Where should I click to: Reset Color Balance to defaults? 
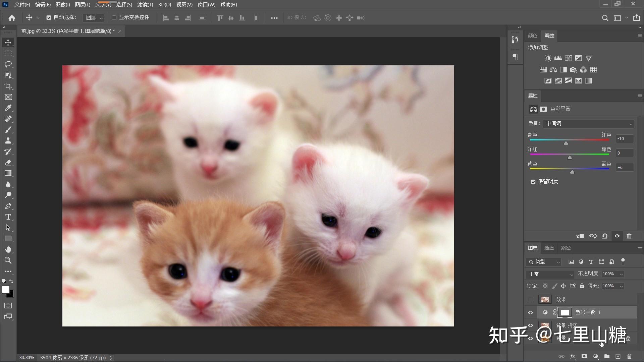605,236
